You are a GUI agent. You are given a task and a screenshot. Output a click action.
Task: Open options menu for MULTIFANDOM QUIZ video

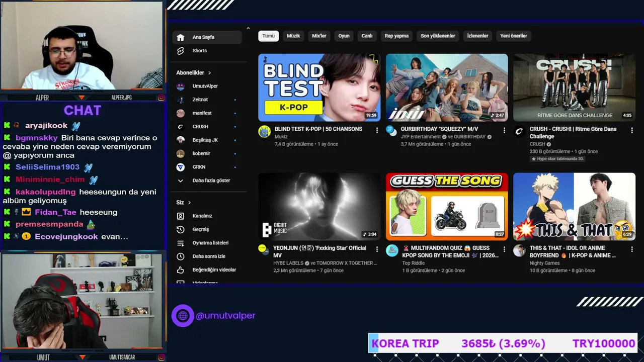click(504, 249)
